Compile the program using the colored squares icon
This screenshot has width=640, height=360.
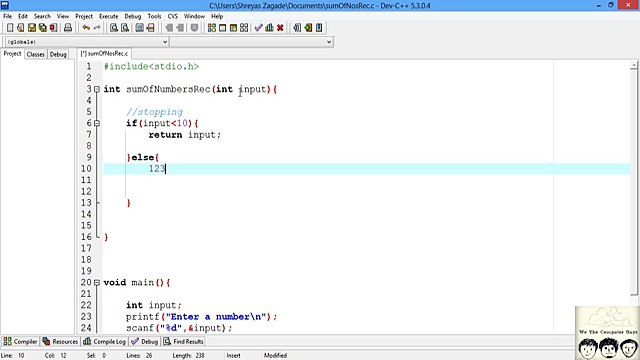(211, 28)
